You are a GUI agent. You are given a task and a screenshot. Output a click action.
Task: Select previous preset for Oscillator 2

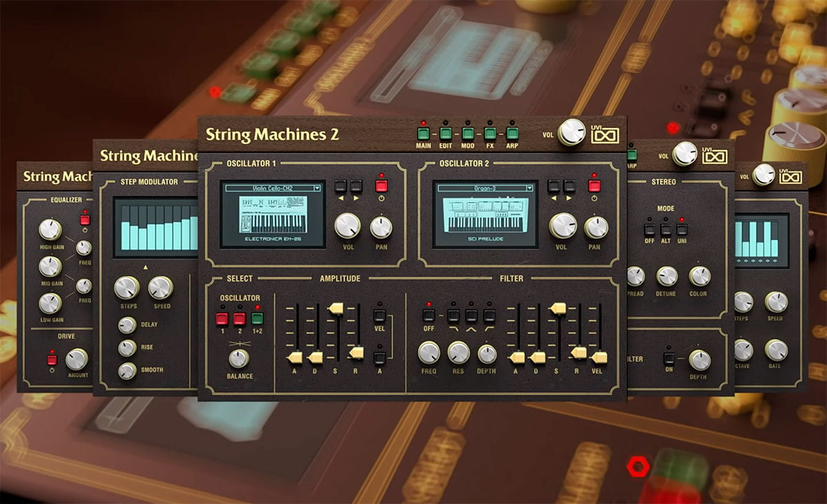click(553, 186)
